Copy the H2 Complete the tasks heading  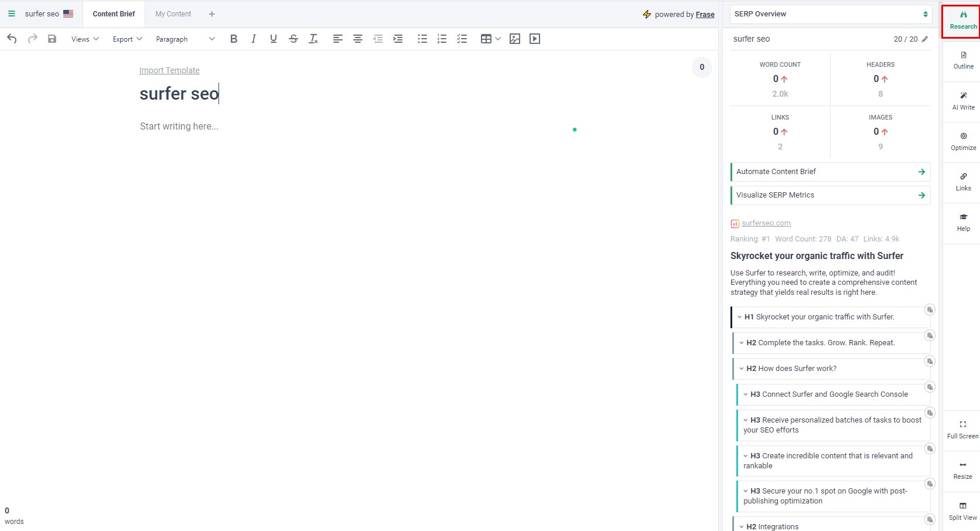click(930, 335)
